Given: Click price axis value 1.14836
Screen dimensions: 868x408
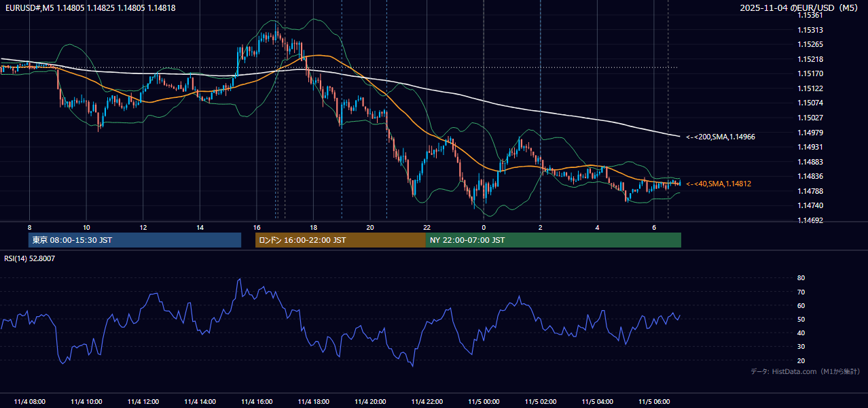Looking at the screenshot, I should [x=810, y=176].
